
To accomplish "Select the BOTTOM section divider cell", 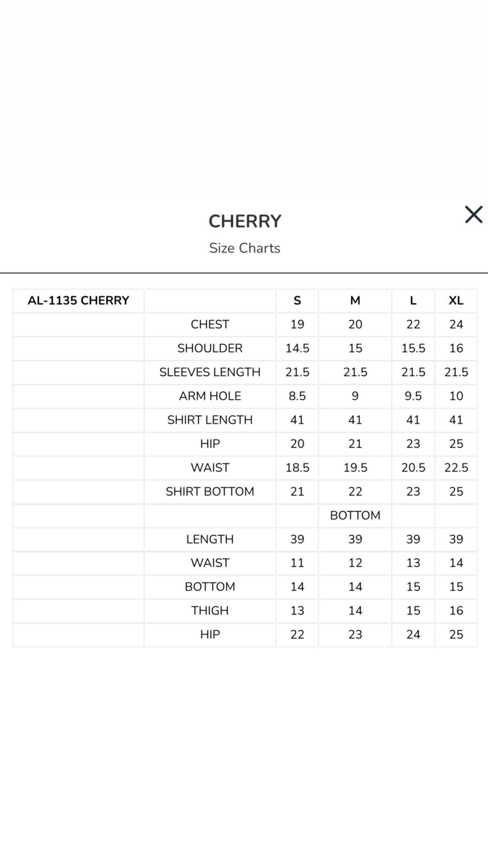I will [355, 515].
